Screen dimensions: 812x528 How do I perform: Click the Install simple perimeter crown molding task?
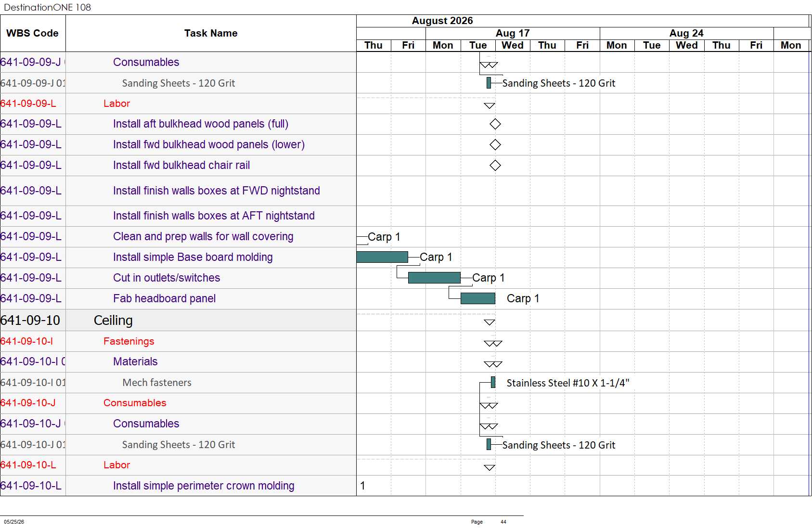(204, 486)
